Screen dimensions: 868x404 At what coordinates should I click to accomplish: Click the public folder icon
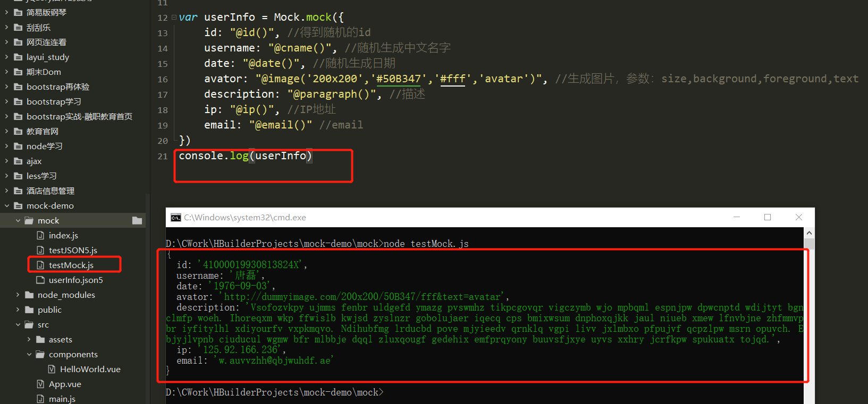tap(29, 310)
